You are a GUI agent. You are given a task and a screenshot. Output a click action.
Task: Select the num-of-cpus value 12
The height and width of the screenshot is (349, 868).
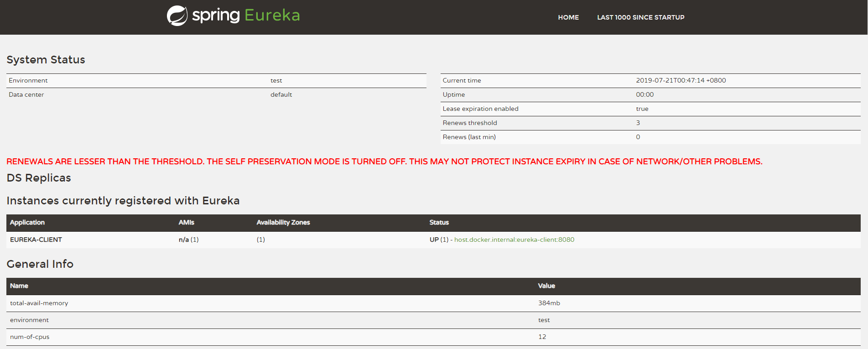click(x=542, y=337)
